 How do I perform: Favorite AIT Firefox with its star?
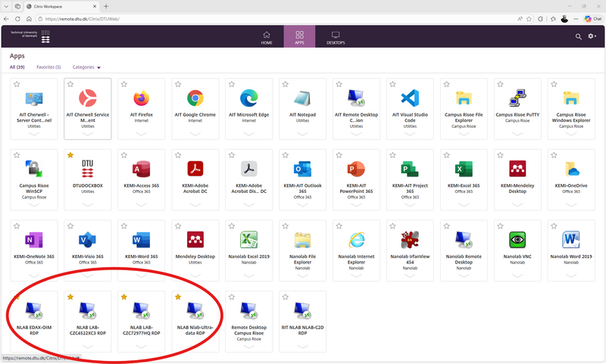pyautogui.click(x=124, y=84)
